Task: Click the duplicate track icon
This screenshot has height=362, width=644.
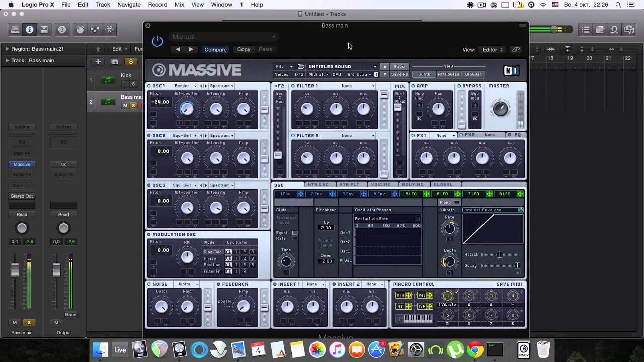Action: pos(115,62)
